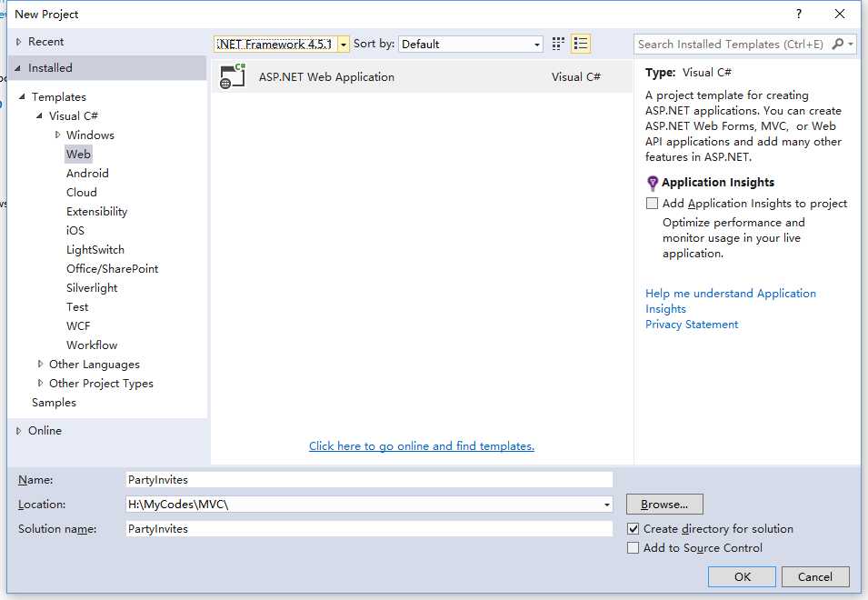Select the Office/SharePoint category

tap(113, 269)
